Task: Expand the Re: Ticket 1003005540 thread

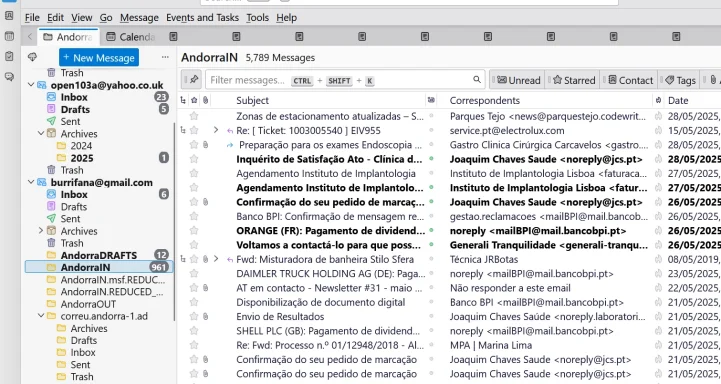Action: pyautogui.click(x=216, y=131)
